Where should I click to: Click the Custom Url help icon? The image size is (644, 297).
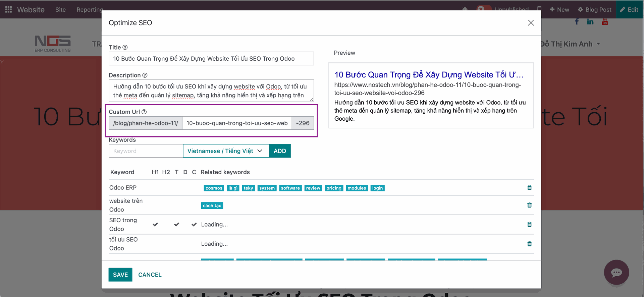tap(144, 112)
